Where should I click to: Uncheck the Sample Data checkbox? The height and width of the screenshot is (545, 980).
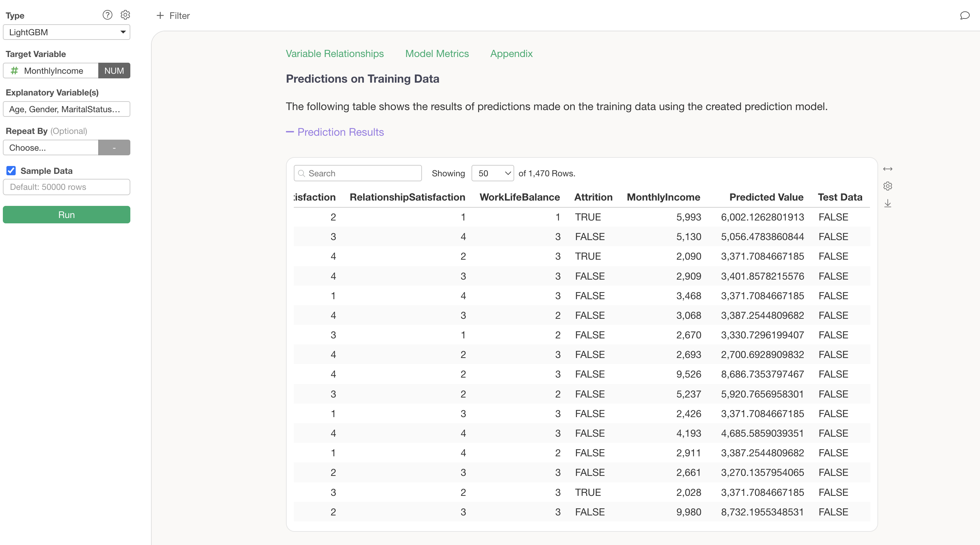coord(11,171)
